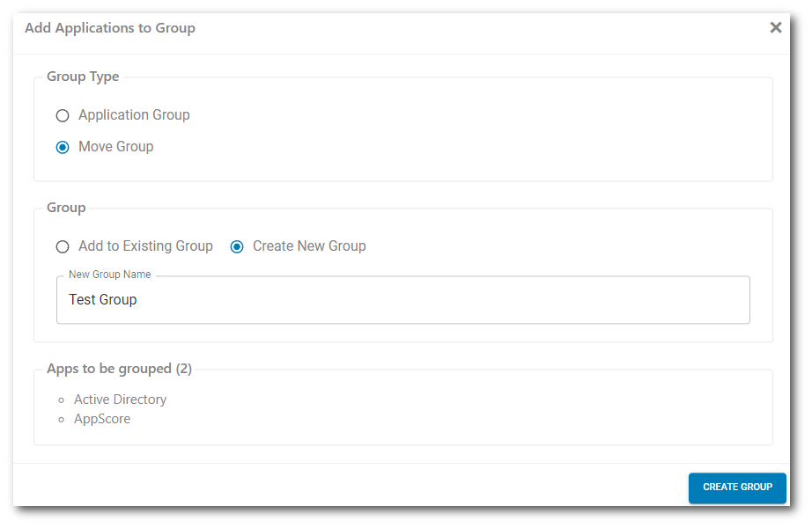Click the Add to Existing Group label text

coord(145,246)
